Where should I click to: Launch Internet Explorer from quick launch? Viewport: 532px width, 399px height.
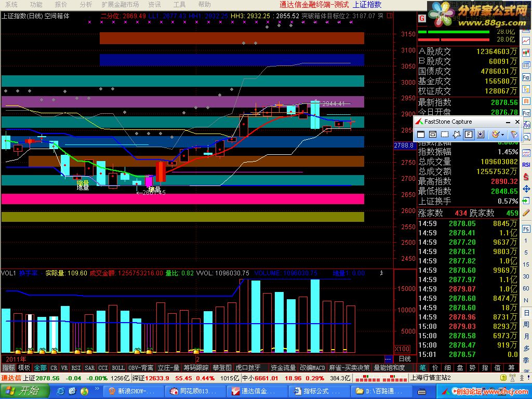point(60,391)
